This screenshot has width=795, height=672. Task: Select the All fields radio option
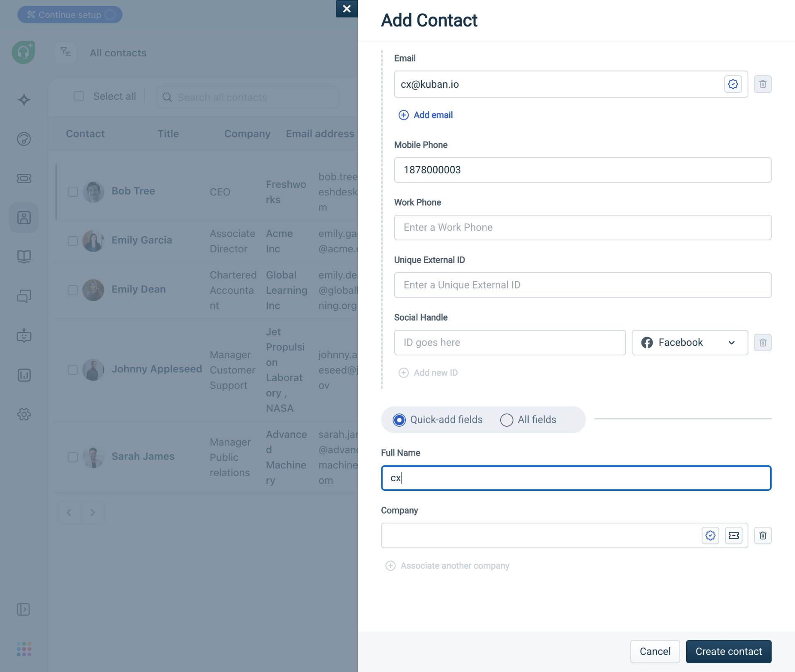coord(506,420)
